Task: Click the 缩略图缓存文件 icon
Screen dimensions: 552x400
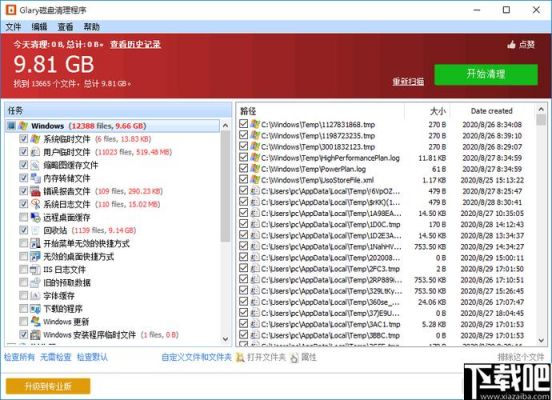Action: [35, 165]
